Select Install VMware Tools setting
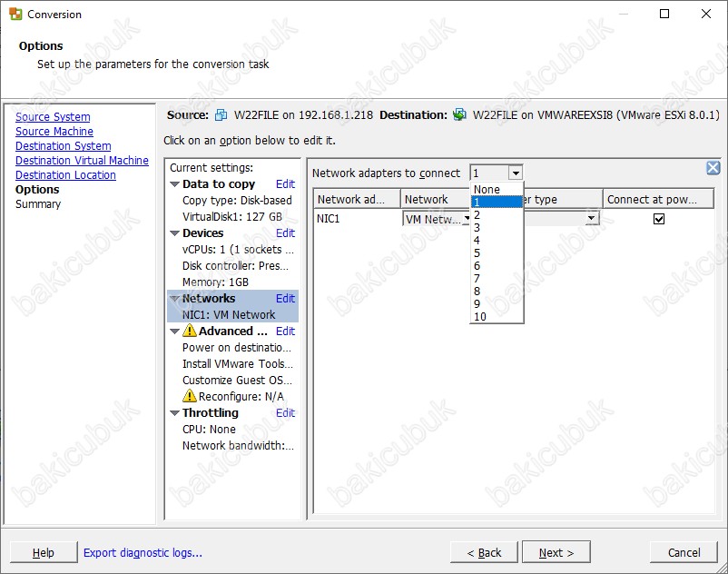The width and height of the screenshot is (728, 574). click(238, 363)
